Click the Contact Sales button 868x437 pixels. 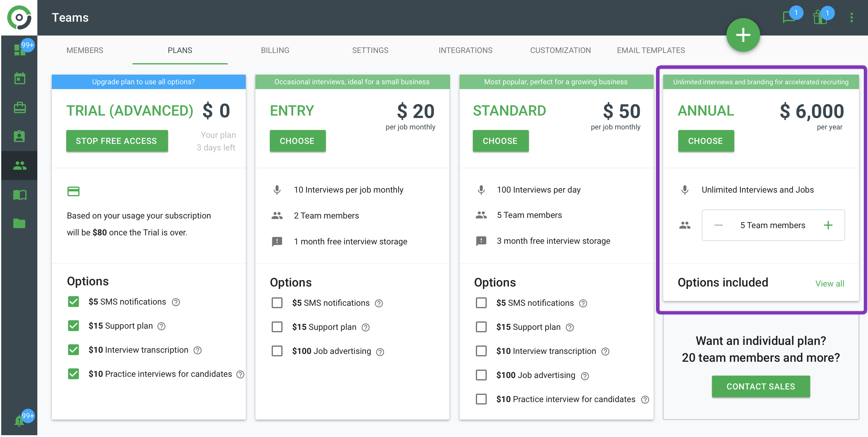pos(760,387)
